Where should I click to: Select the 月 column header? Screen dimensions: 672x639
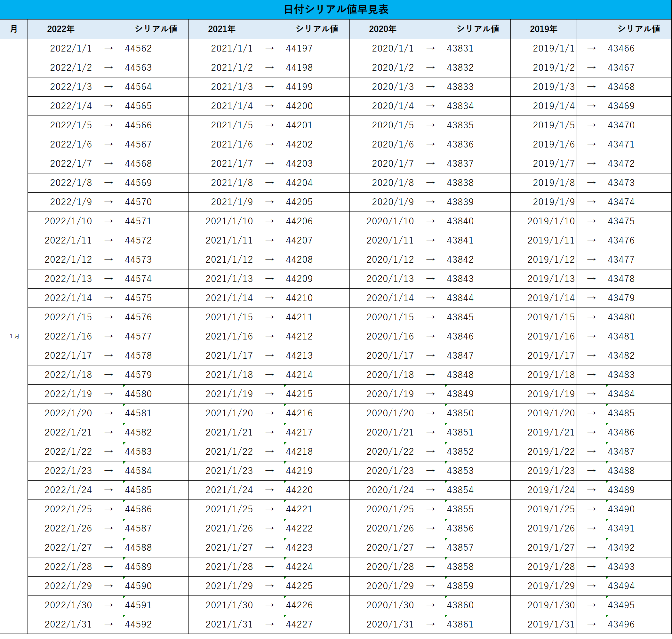tap(14, 29)
